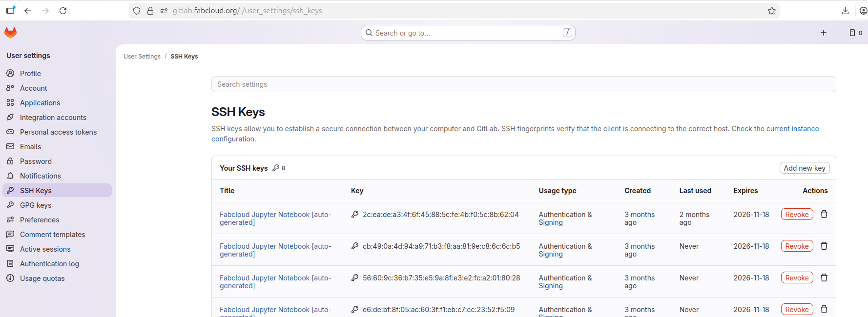Open the current instance configuration link
Screen dimensions: 868x317
[792, 129]
